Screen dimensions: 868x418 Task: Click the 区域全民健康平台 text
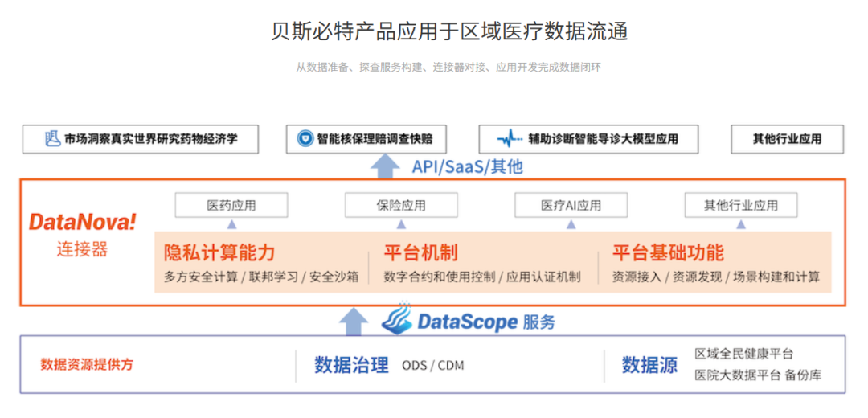tap(744, 353)
